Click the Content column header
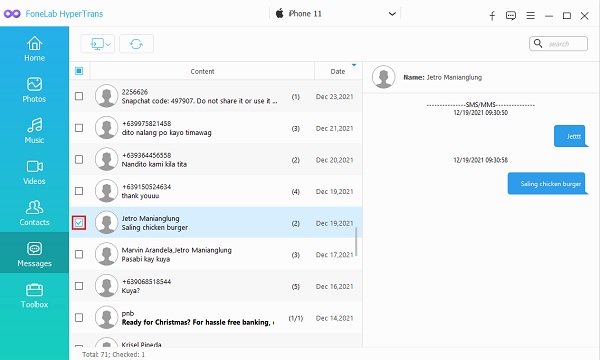The width and height of the screenshot is (600, 360). click(x=202, y=71)
